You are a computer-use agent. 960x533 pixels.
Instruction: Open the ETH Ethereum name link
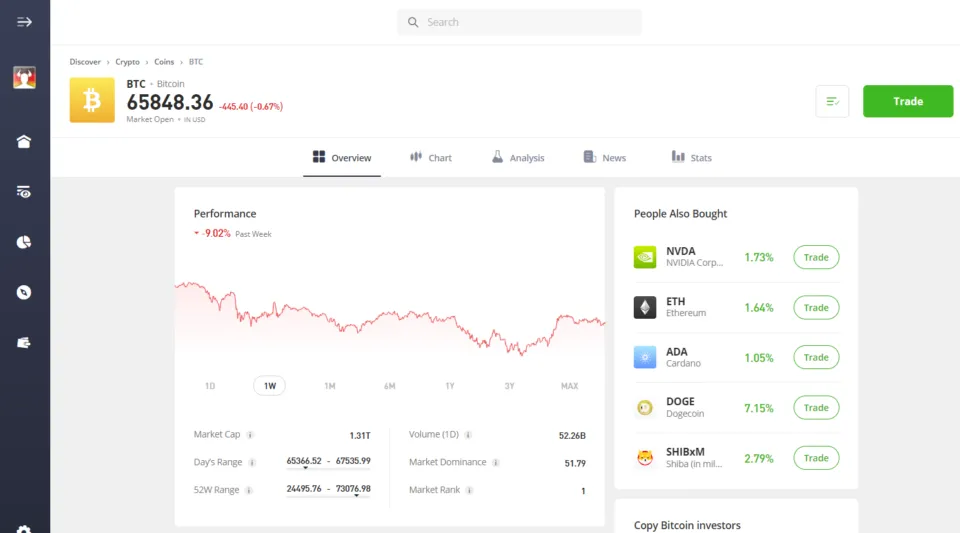pos(686,307)
